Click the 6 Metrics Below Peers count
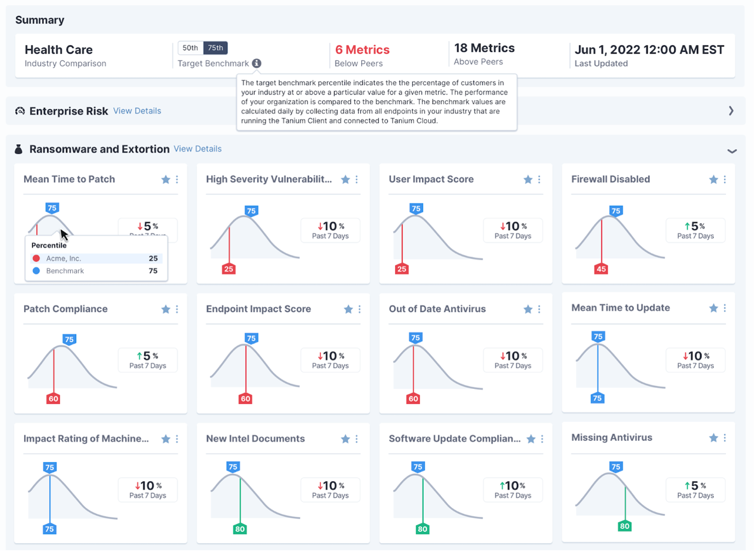 362,50
